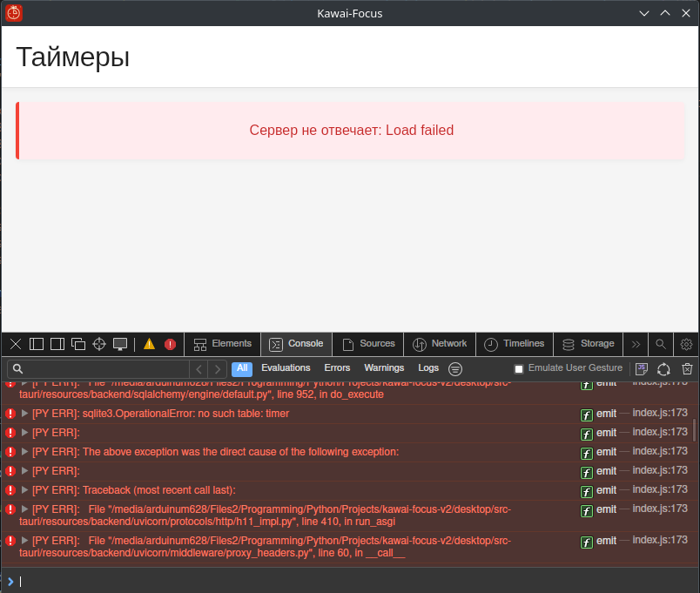The width and height of the screenshot is (700, 593).
Task: Reload page using console toolbar refresh icon
Action: tap(663, 369)
